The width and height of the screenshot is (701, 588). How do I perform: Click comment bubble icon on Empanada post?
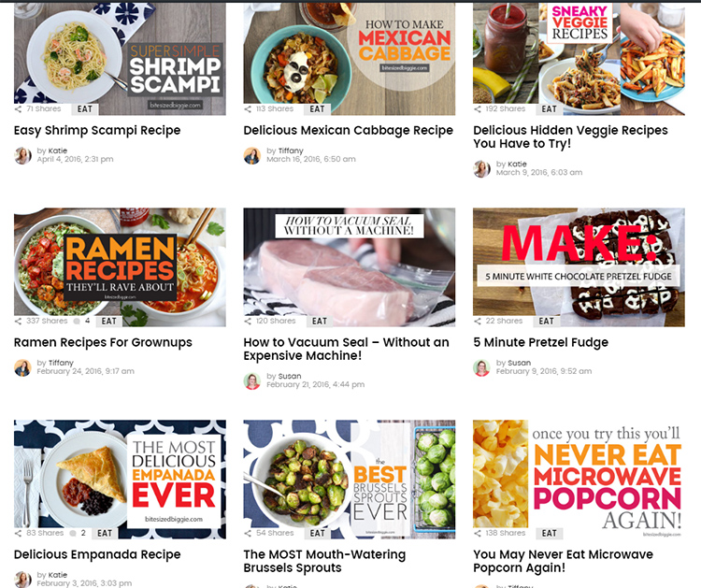[73, 533]
